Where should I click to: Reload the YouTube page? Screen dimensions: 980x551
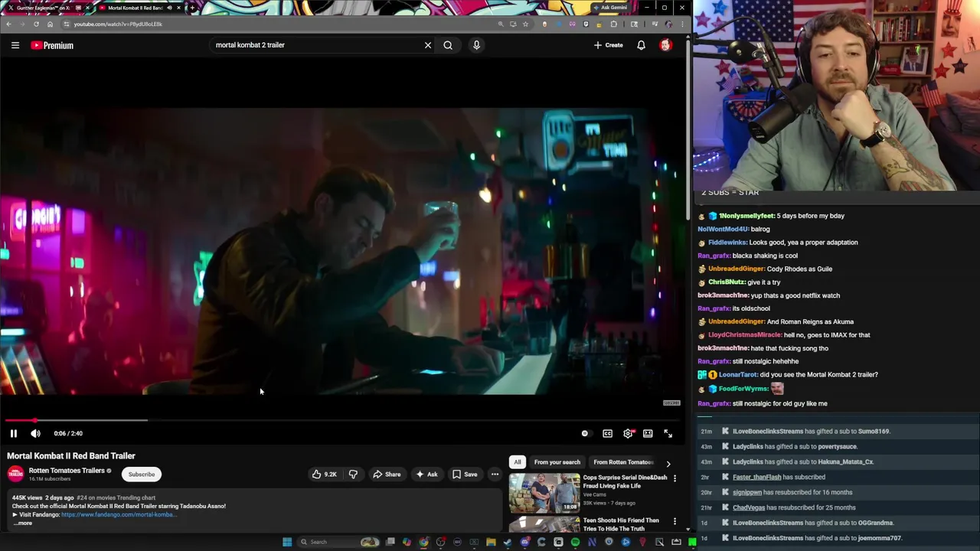(x=36, y=24)
